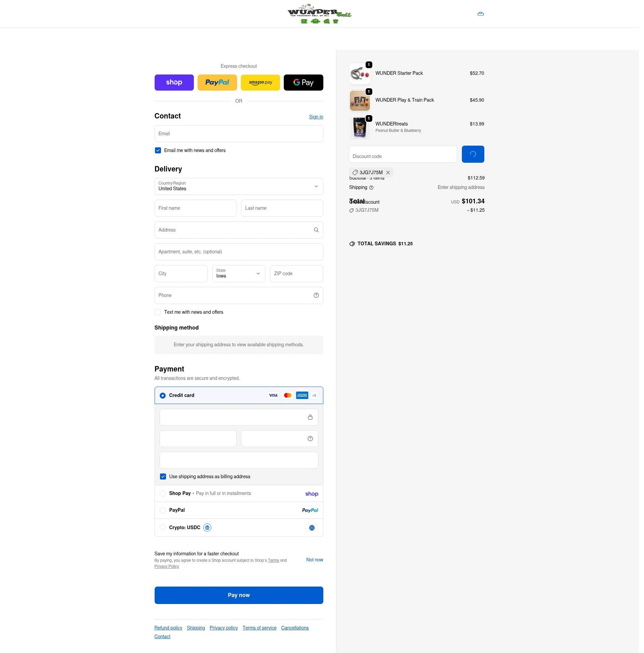Check out with Google Pay express button
Viewport: 644px width, 653px height.
coord(304,83)
